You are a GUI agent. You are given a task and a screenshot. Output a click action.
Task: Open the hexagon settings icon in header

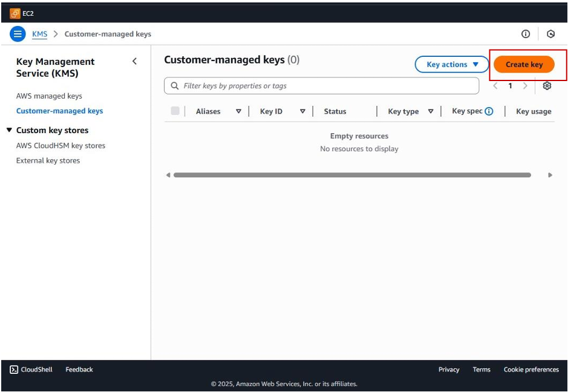tap(550, 34)
